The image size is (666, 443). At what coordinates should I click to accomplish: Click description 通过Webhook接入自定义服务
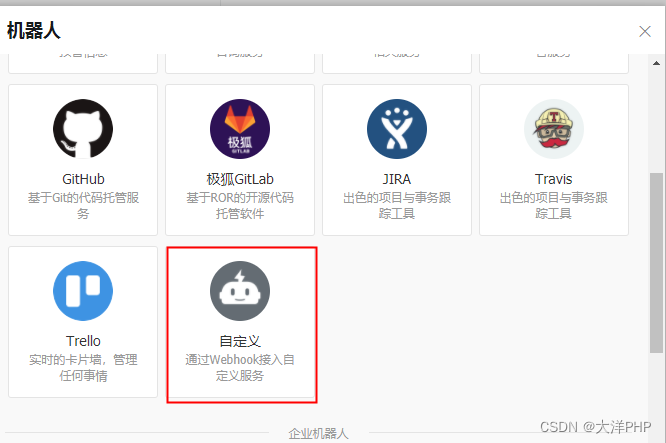[240, 368]
